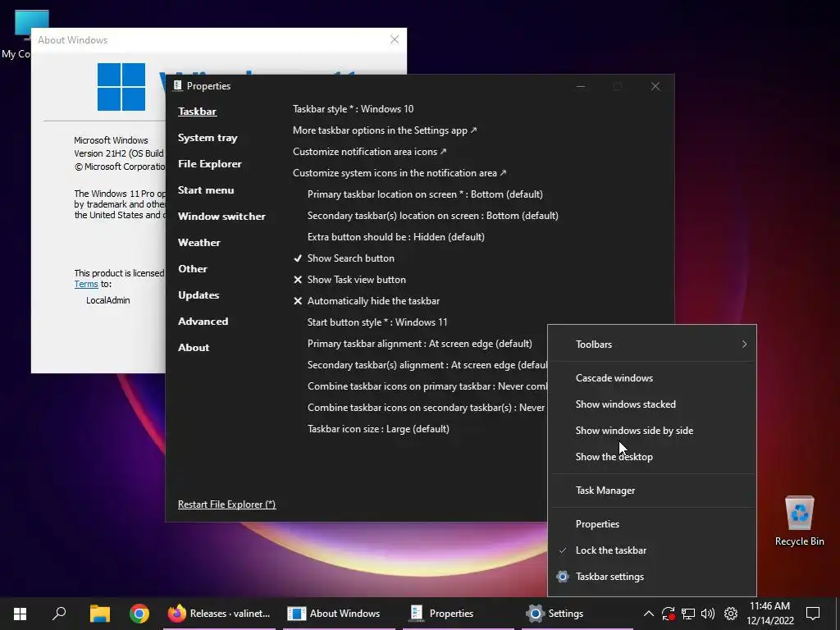Open System tray section
The image size is (840, 630).
(x=208, y=138)
